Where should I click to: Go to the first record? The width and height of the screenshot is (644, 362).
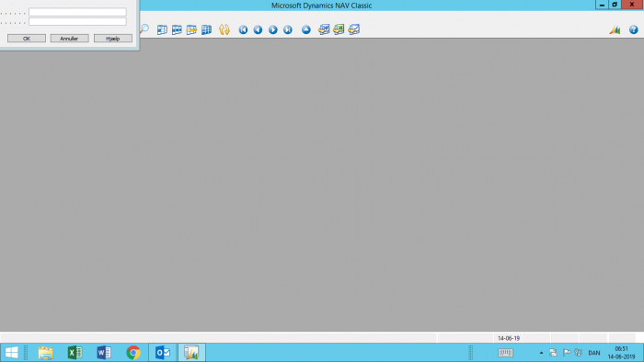pyautogui.click(x=243, y=29)
